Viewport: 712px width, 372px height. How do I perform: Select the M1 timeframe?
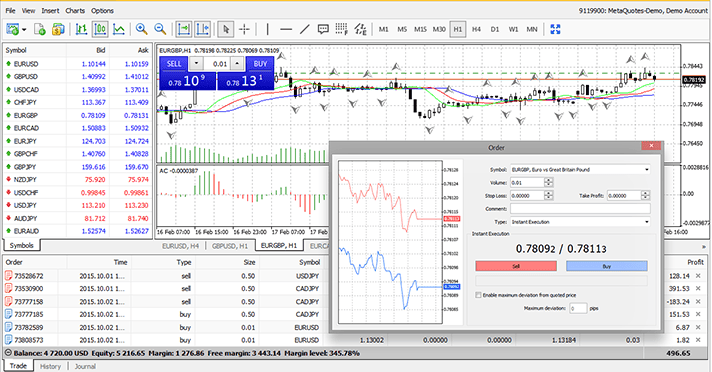click(384, 30)
